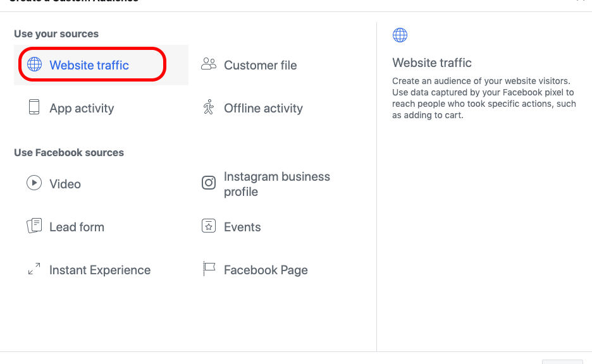Viewport: 592px width, 364px height.
Task: Click the globe icon in description panel
Action: click(400, 35)
